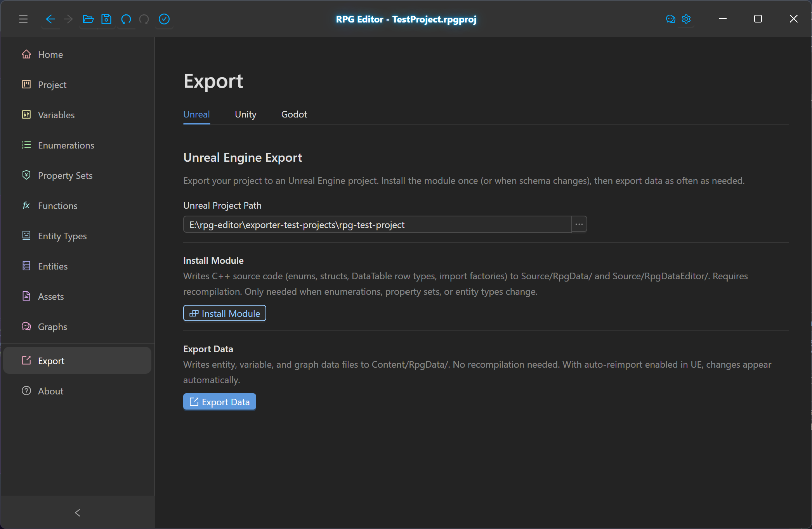Open Functions label in sidebar
This screenshot has height=529, width=812.
click(x=58, y=206)
